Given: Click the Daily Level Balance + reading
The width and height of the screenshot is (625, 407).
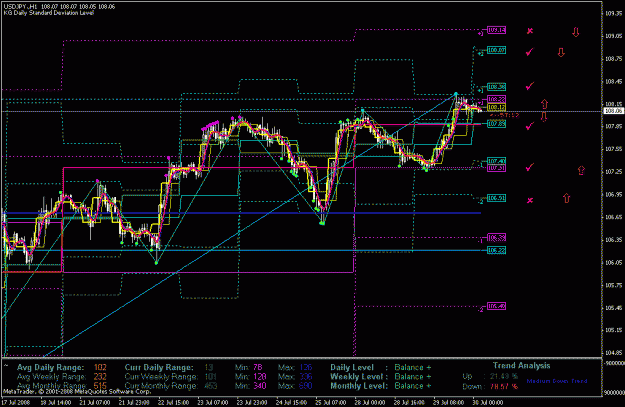Looking at the screenshot, I should tap(413, 368).
